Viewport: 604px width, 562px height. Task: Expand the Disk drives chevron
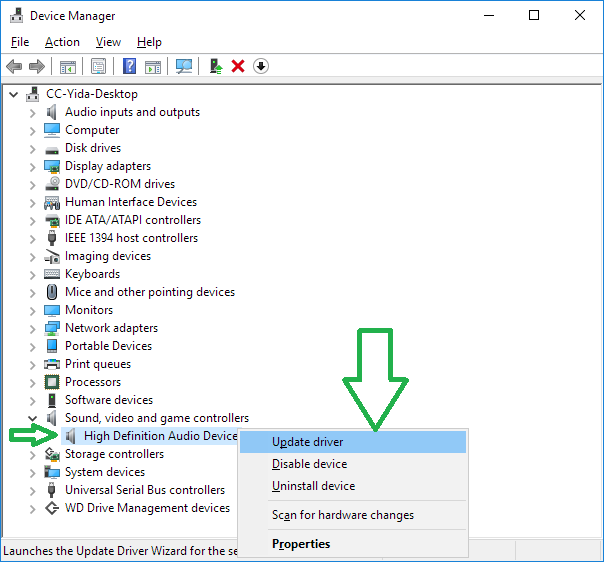[33, 149]
